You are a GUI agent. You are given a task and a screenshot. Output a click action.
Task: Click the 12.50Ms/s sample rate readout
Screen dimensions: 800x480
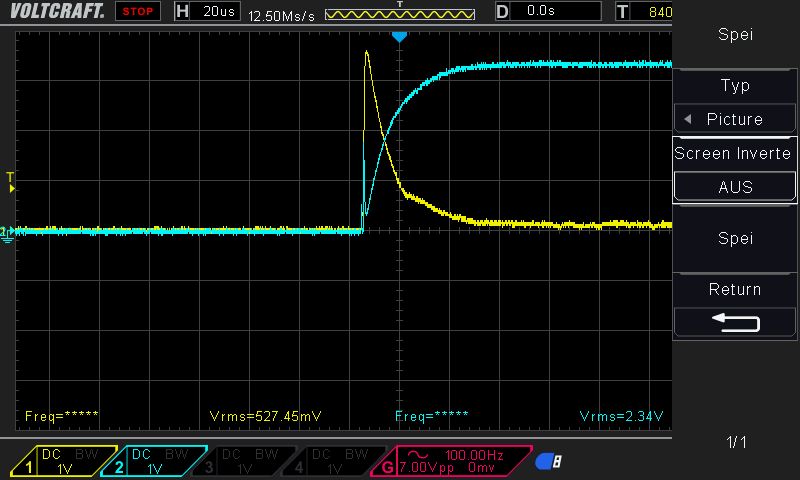pos(281,16)
